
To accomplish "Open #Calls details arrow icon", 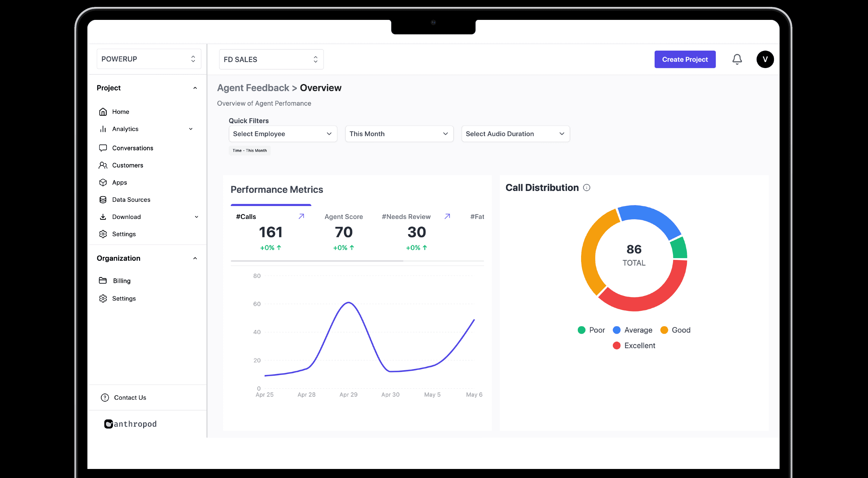I will pyautogui.click(x=301, y=216).
